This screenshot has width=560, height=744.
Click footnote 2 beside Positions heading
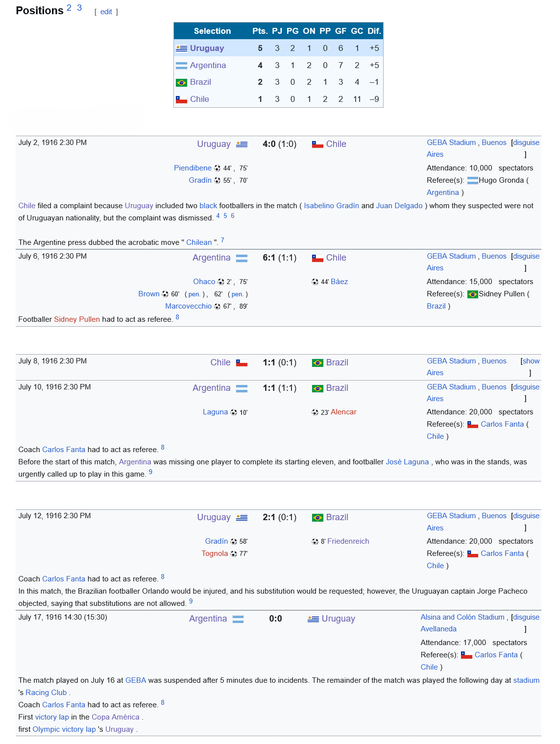pyautogui.click(x=69, y=7)
